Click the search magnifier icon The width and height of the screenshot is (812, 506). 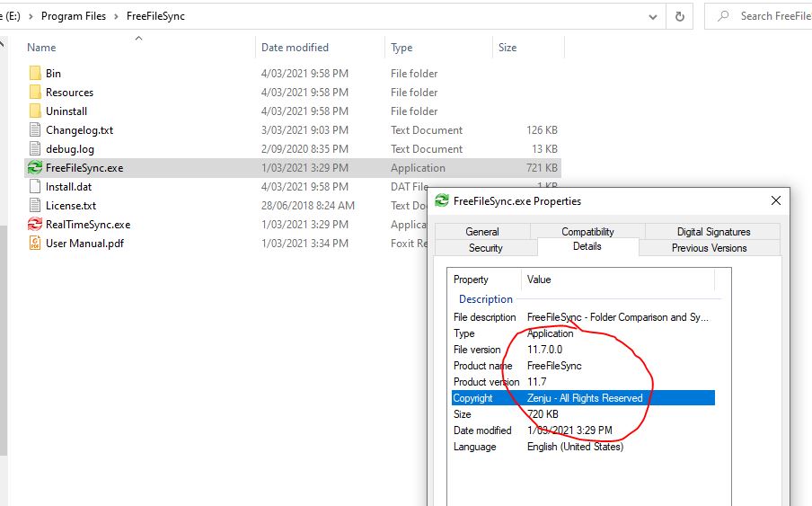click(723, 16)
